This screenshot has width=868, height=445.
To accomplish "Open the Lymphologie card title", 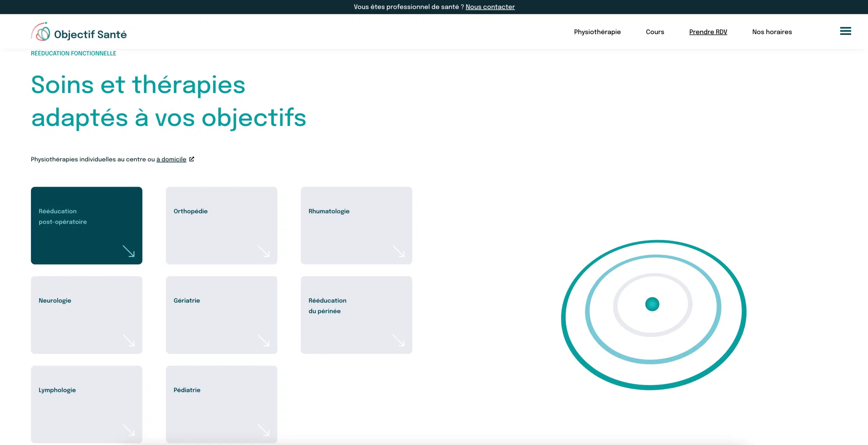I will [57, 390].
